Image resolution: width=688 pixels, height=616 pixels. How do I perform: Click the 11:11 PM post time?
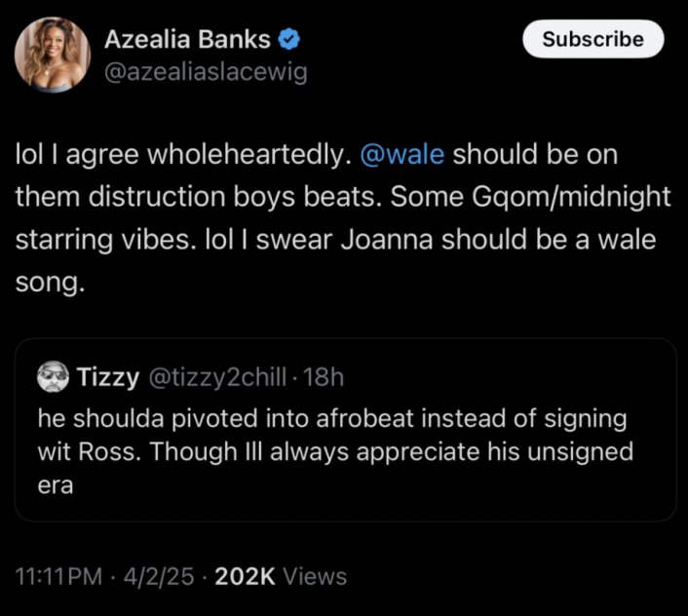pyautogui.click(x=59, y=576)
